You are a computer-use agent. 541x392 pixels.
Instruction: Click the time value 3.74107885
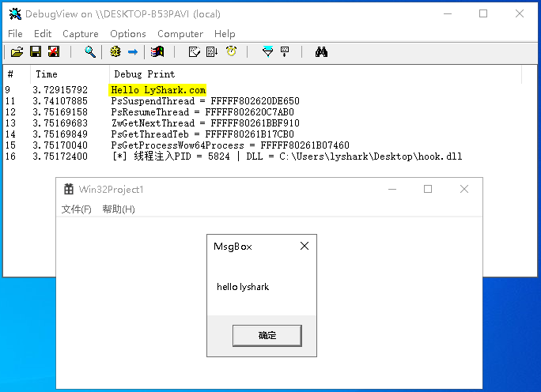click(x=60, y=101)
